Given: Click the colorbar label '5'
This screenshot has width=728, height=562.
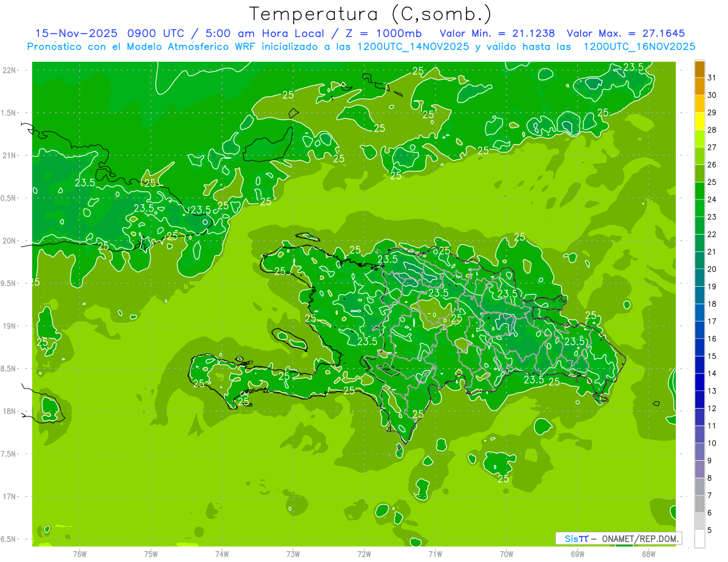Looking at the screenshot, I should click(x=710, y=530).
